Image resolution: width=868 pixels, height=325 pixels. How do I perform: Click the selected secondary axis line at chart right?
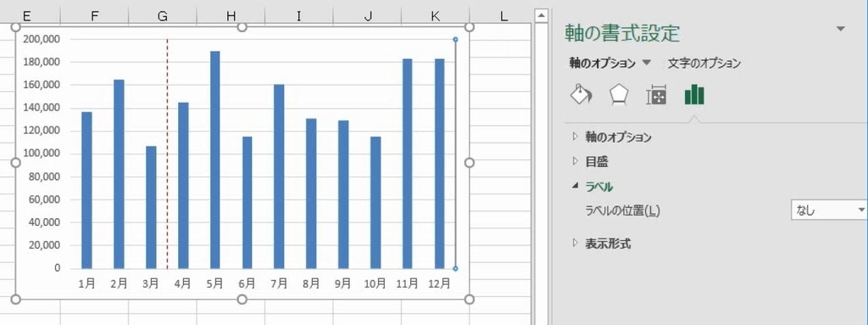pyautogui.click(x=455, y=154)
